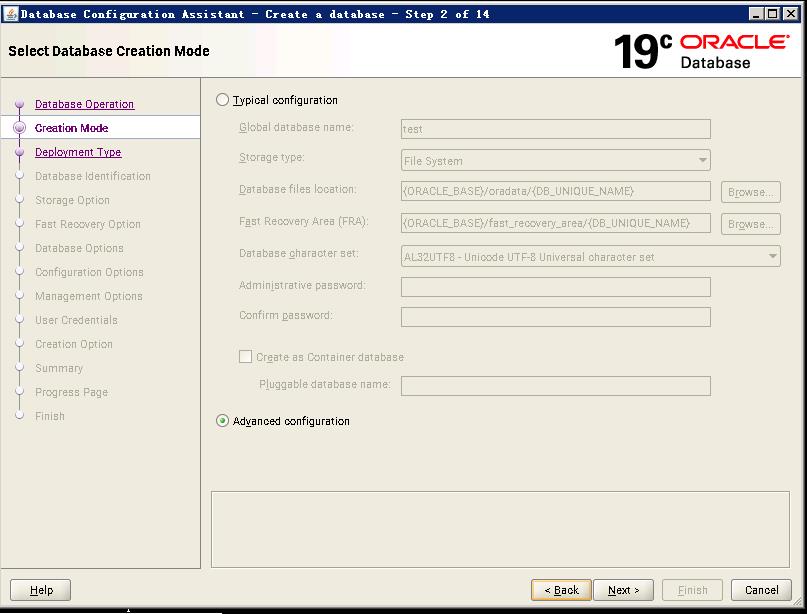Viewport: 807px width, 614px height.
Task: Click the Java icon in title bar
Action: (x=10, y=14)
